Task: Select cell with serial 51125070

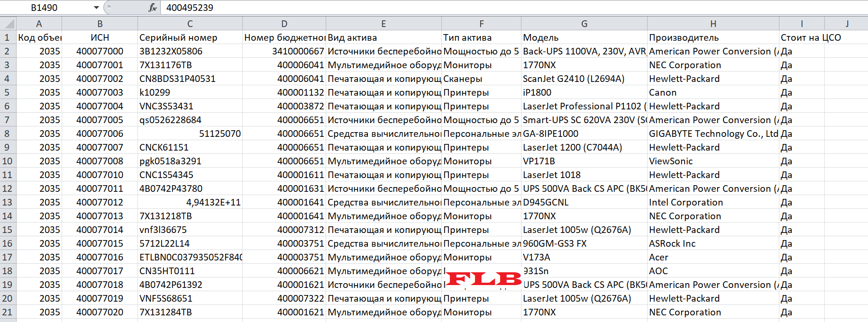Action: click(x=190, y=134)
